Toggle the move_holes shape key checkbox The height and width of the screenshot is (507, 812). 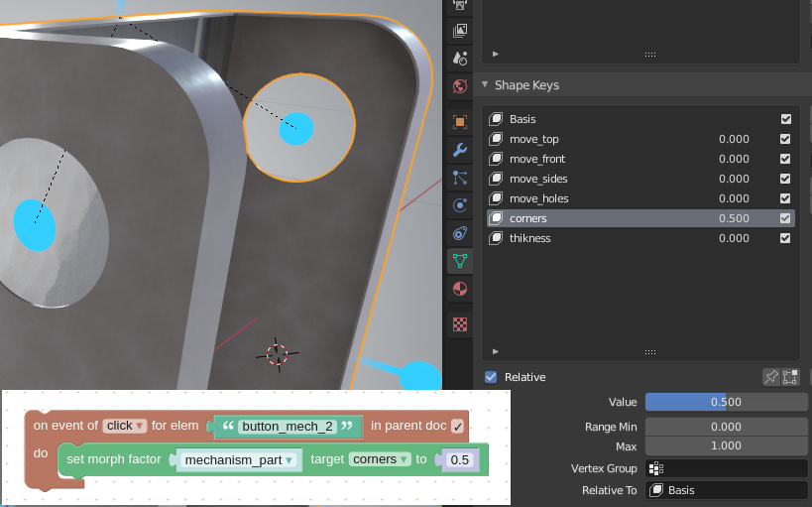(785, 198)
